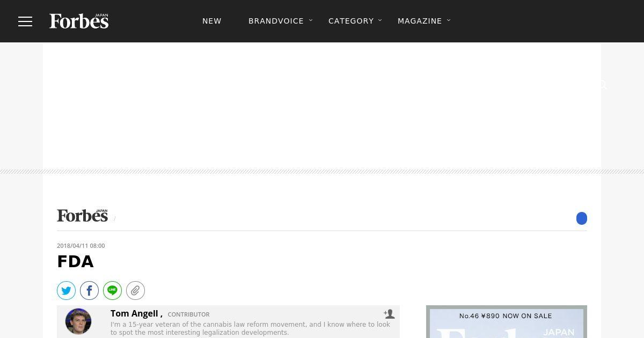Click the article title FDA

click(x=75, y=262)
